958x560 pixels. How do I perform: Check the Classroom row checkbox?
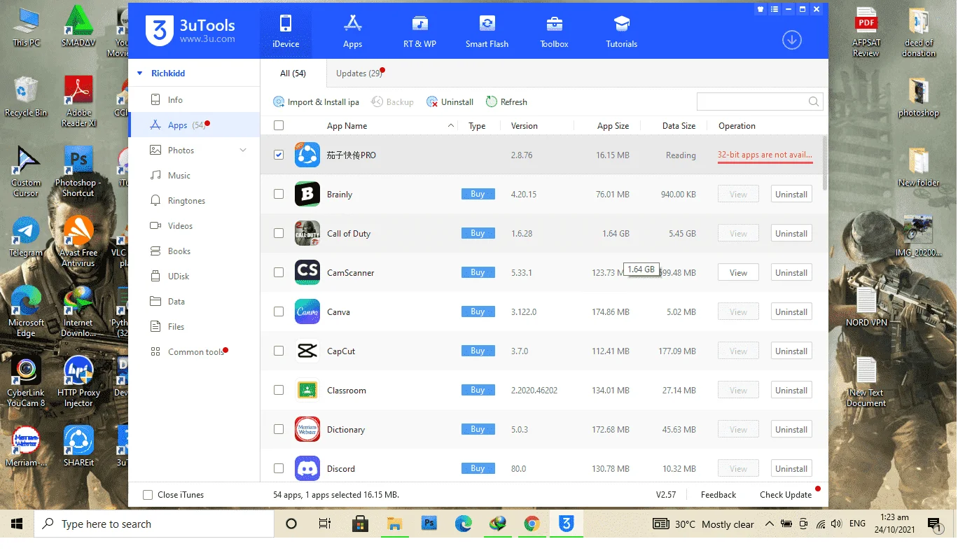pos(279,390)
